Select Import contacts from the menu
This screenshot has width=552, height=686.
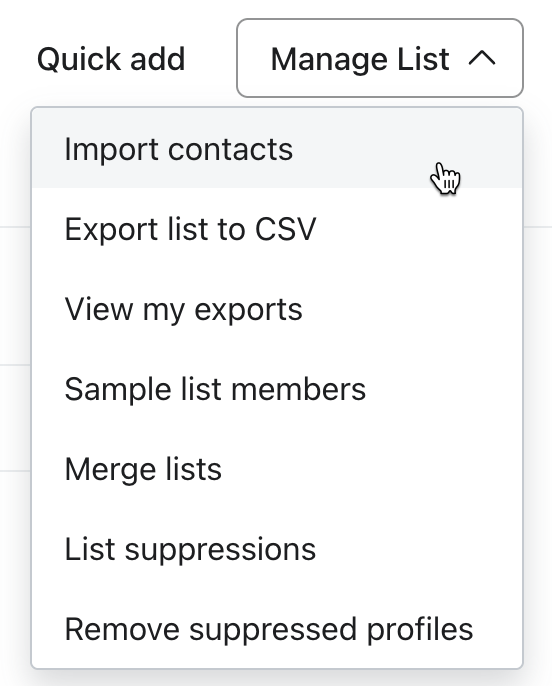[277, 149]
